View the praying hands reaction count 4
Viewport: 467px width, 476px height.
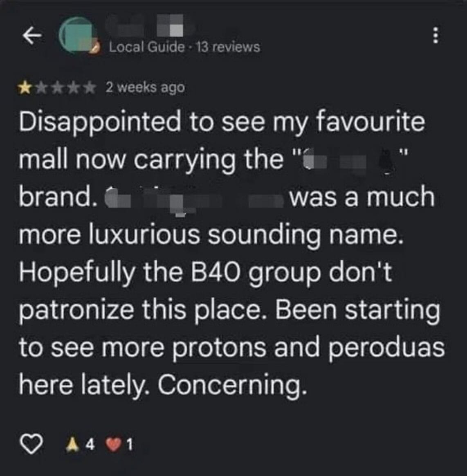[90, 445]
